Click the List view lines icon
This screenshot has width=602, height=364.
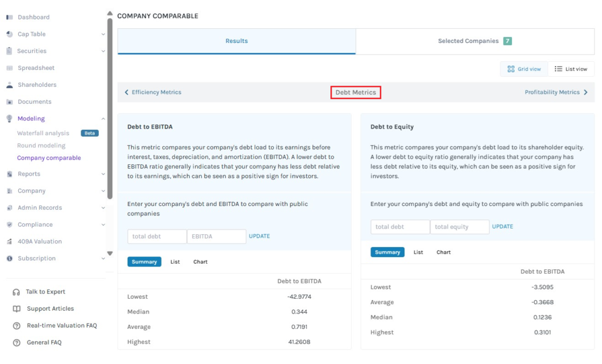558,69
